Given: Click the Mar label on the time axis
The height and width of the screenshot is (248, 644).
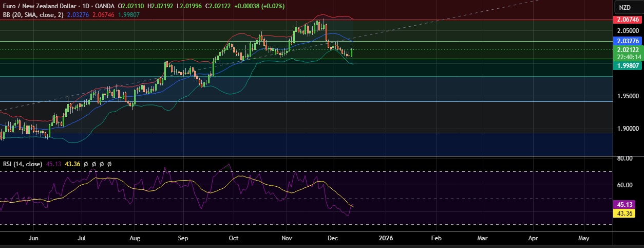Looking at the screenshot, I should coord(482,239).
